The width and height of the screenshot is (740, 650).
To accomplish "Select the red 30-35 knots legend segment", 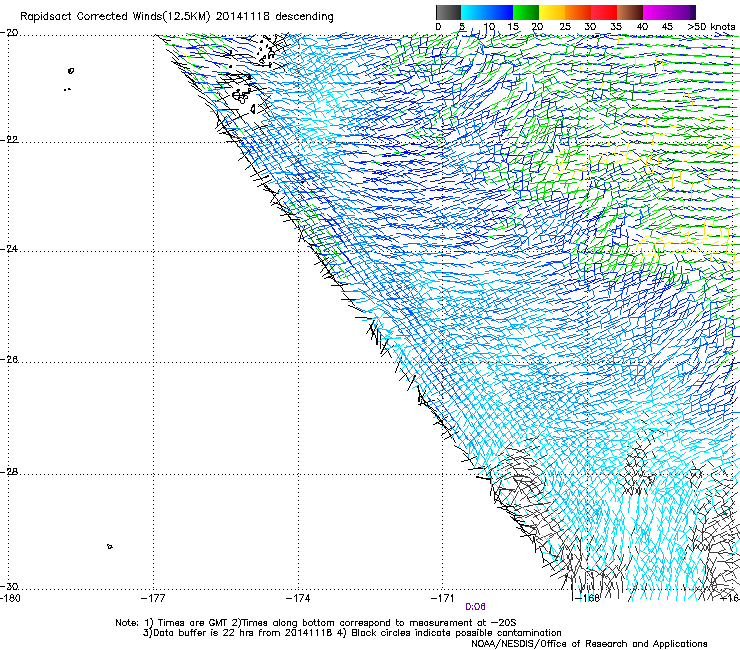I will 604,12.
